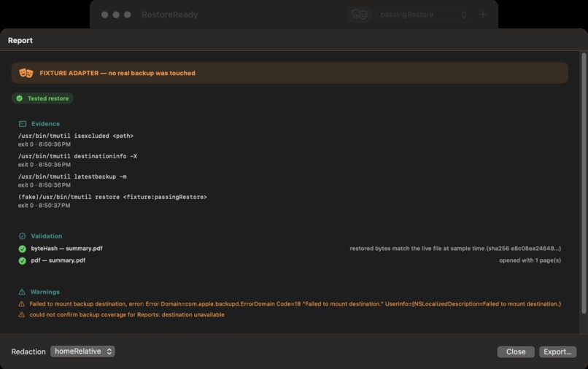Click the Validation seal icon

click(22, 236)
